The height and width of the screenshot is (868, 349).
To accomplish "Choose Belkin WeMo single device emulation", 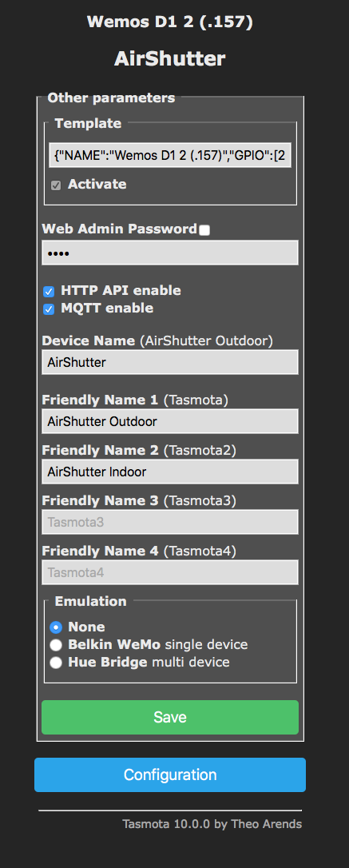I will [55, 645].
